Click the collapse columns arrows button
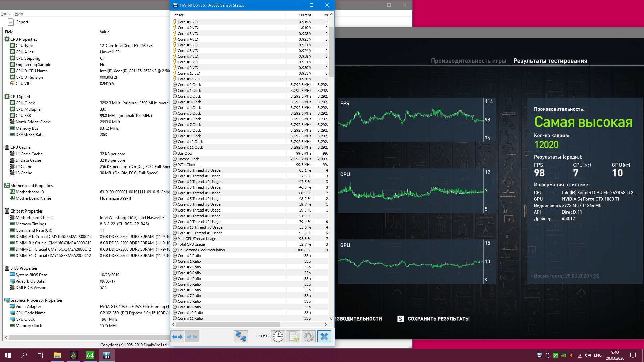Viewport: 644px width, 362px height. [x=192, y=337]
